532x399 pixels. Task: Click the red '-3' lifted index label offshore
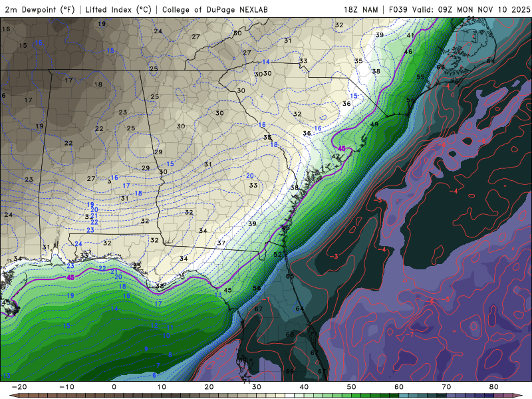(334, 256)
